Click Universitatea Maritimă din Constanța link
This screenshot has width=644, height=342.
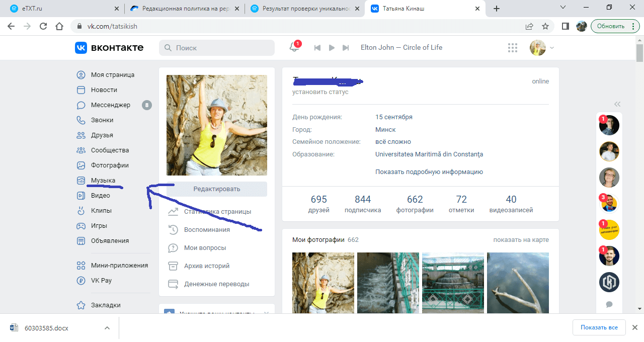[x=429, y=154]
